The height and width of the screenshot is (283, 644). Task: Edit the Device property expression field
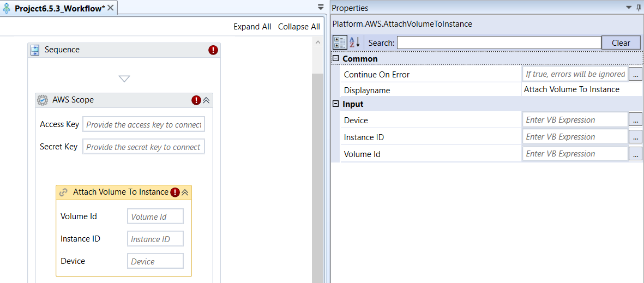(x=575, y=120)
